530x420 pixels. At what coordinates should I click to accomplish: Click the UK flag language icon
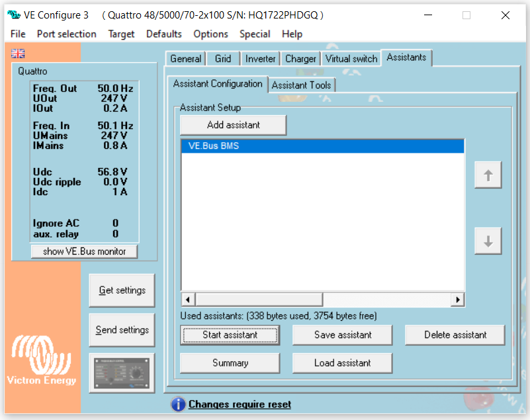pyautogui.click(x=18, y=54)
